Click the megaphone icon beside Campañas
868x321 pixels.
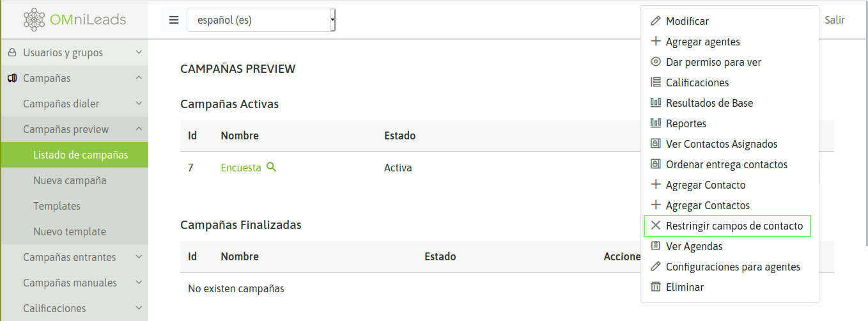click(12, 78)
